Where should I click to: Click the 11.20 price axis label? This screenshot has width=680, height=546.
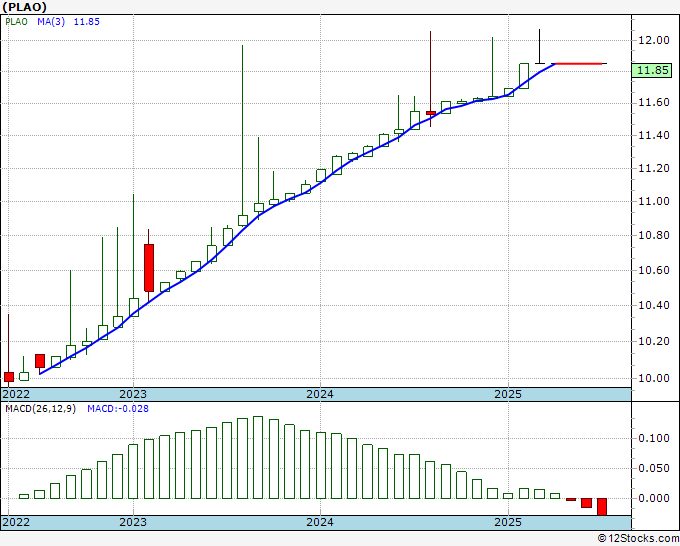[x=654, y=169]
